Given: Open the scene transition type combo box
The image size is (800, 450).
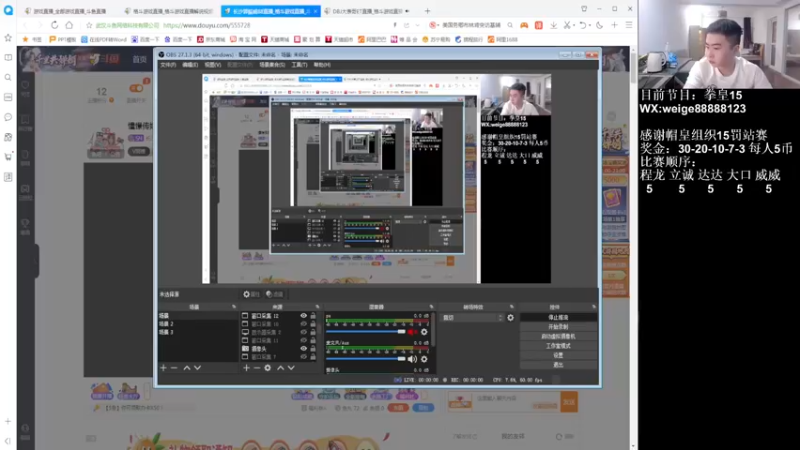Looking at the screenshot, I should 472,318.
